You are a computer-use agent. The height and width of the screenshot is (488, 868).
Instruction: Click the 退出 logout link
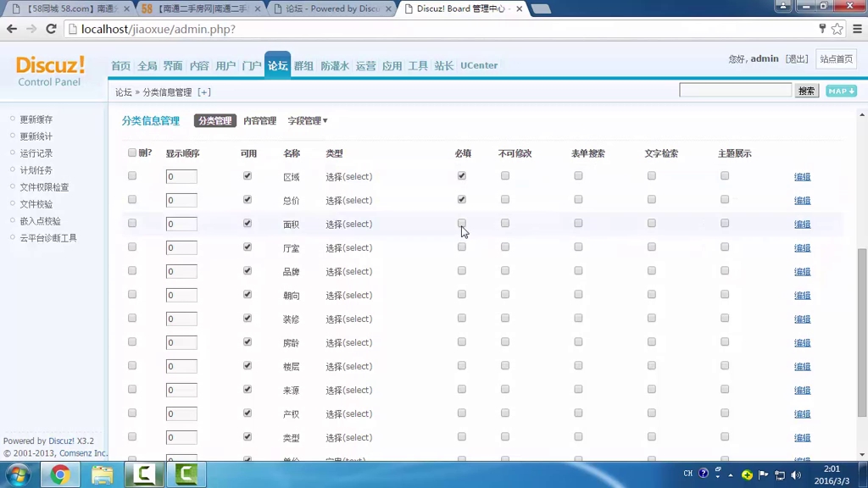pyautogui.click(x=797, y=58)
